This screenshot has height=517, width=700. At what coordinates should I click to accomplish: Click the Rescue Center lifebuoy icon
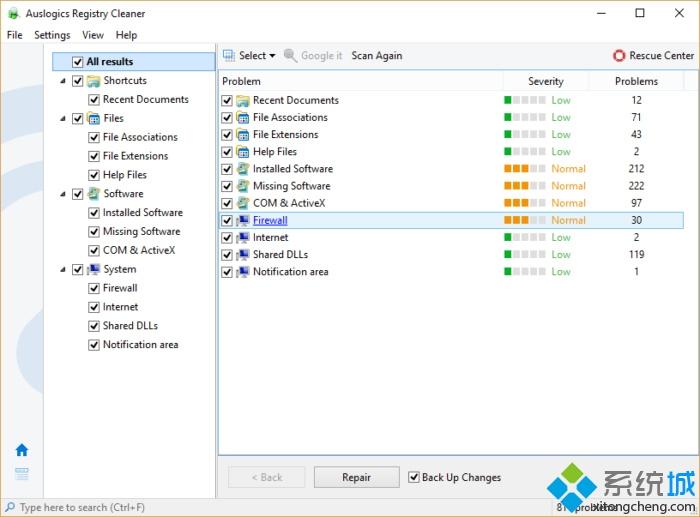point(619,56)
